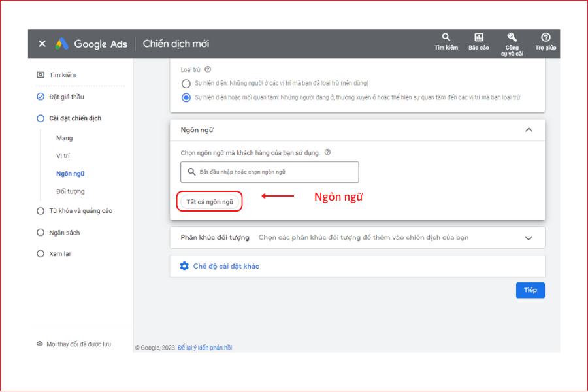Image resolution: width=588 pixels, height=392 pixels.
Task: Click the Tiếp button
Action: (531, 290)
